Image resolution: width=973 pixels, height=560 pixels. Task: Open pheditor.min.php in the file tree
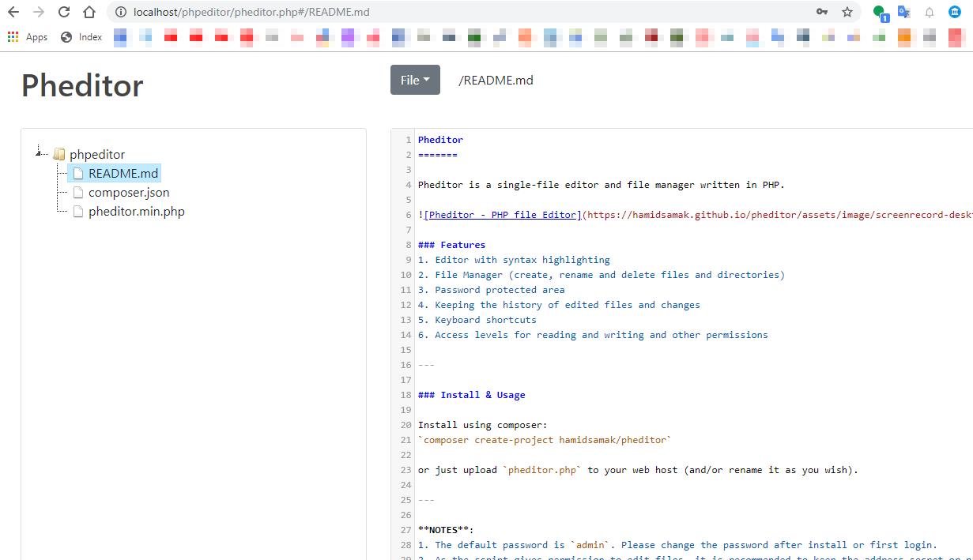[137, 211]
